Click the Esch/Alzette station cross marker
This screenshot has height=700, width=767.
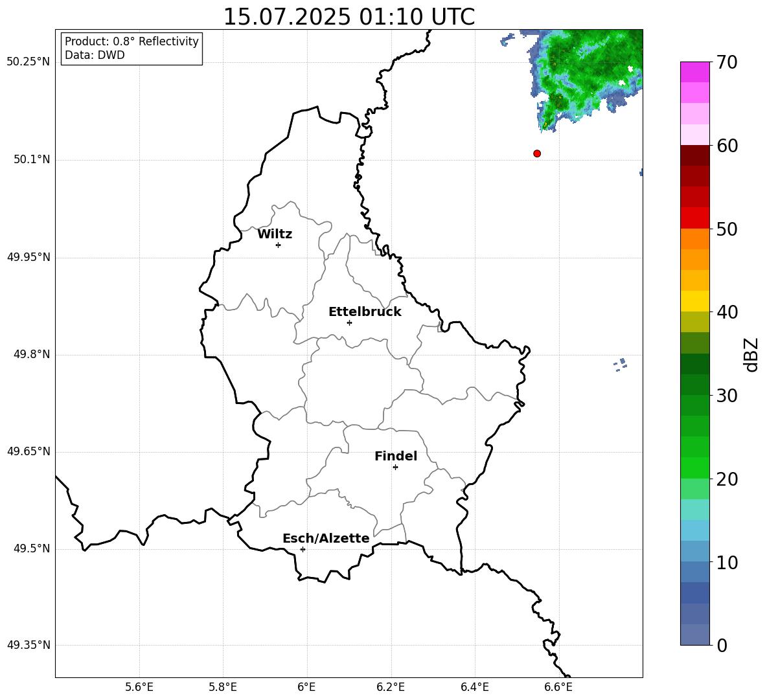pos(303,549)
